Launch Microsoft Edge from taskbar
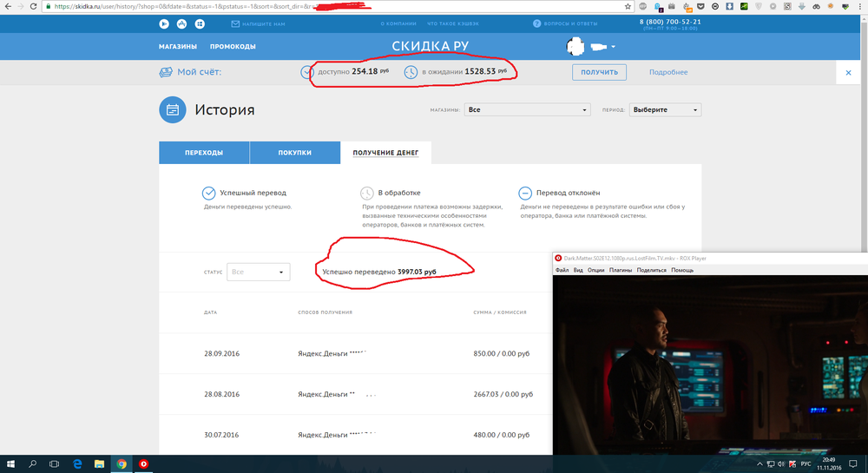The height and width of the screenshot is (473, 868). pos(77,464)
